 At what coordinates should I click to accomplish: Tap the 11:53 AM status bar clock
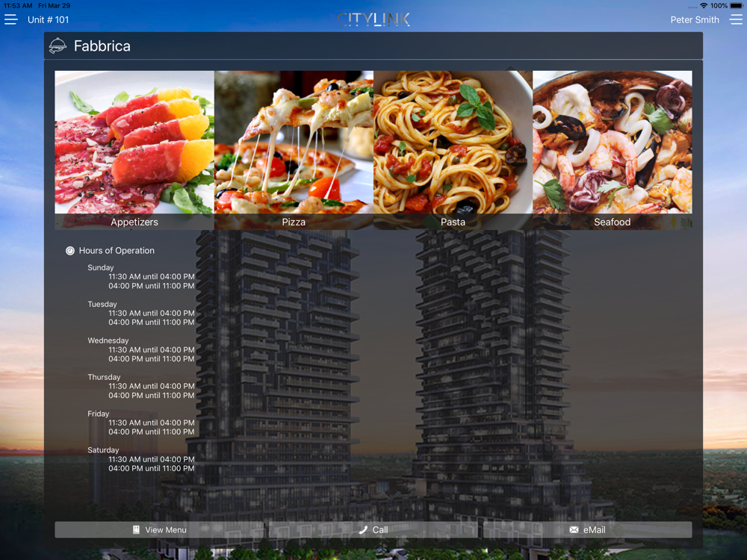[x=18, y=5]
